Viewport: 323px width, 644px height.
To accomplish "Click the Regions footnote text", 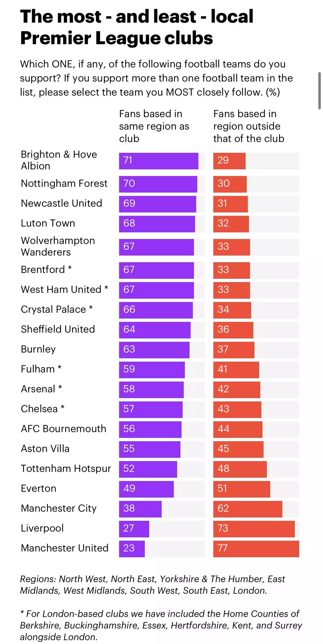I will coord(153,585).
